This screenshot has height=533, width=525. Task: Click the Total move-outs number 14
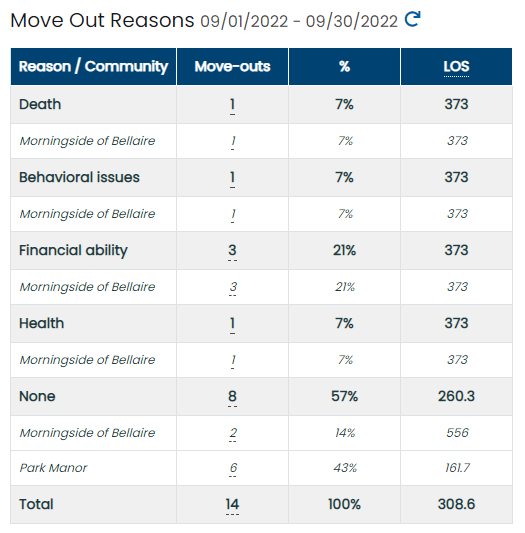pos(232,505)
